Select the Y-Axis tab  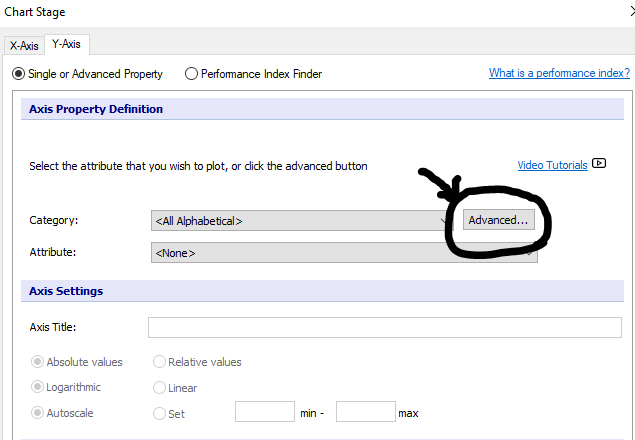point(66,44)
